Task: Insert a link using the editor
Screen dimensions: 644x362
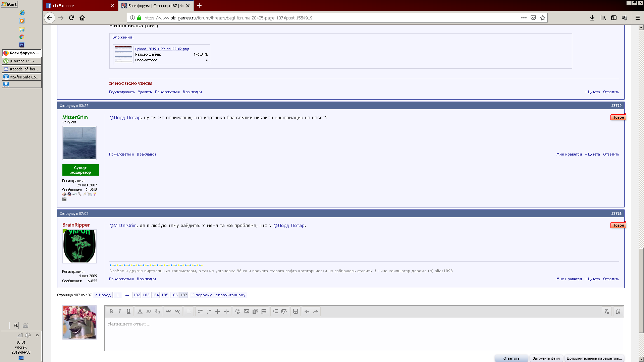Action: pyautogui.click(x=169, y=311)
